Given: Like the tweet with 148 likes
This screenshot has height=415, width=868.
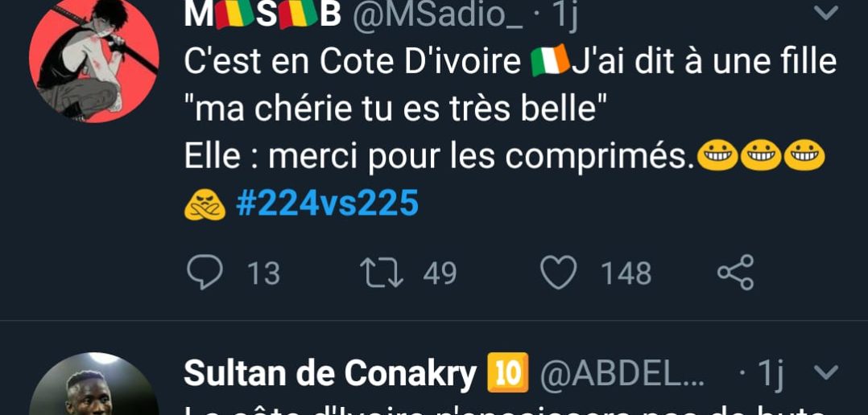Looking at the screenshot, I should (559, 273).
